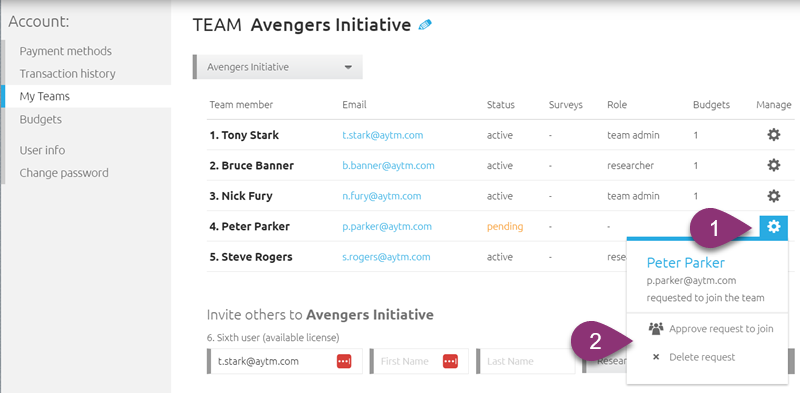Click red password-manager icon in email field
The height and width of the screenshot is (393, 800).
click(344, 361)
